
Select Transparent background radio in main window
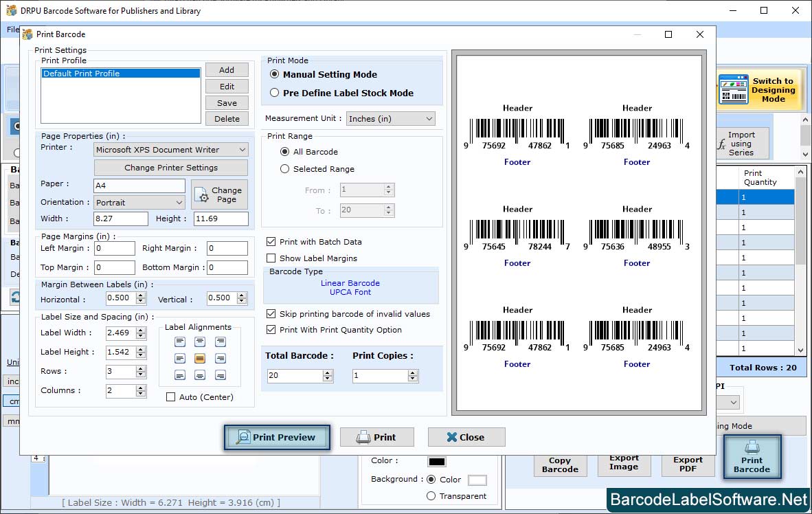tap(431, 496)
